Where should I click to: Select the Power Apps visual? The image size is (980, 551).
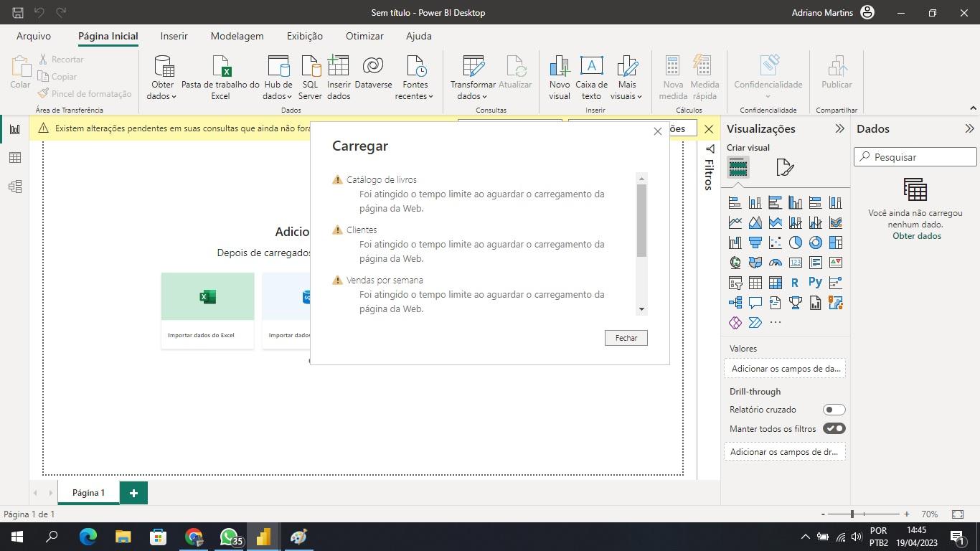tap(735, 323)
